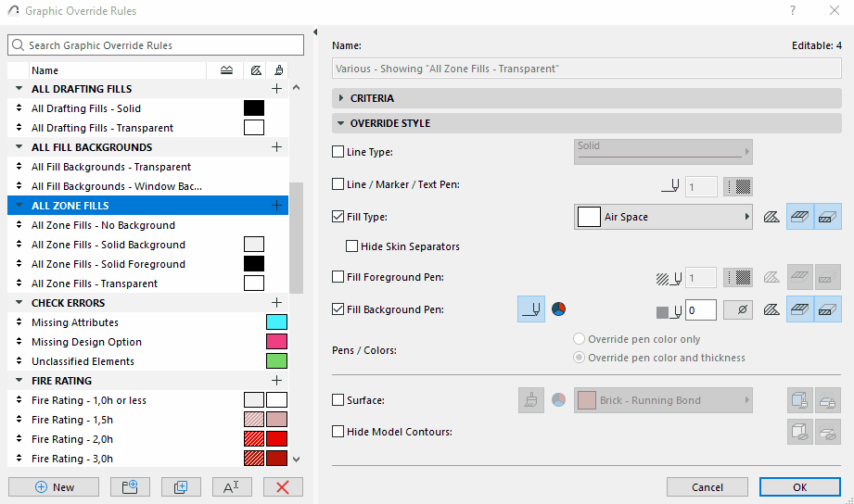This screenshot has width=854, height=504.
Task: Click the red X delete button
Action: [x=283, y=487]
